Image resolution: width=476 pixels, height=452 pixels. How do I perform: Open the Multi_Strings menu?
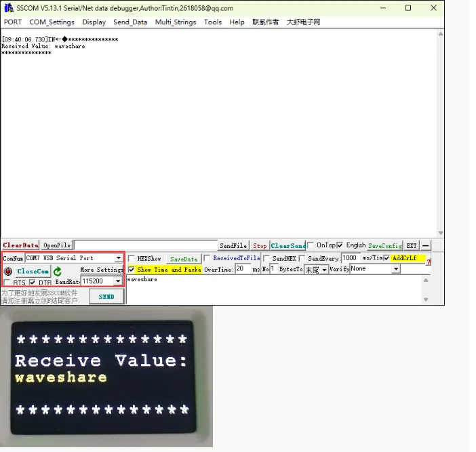176,22
